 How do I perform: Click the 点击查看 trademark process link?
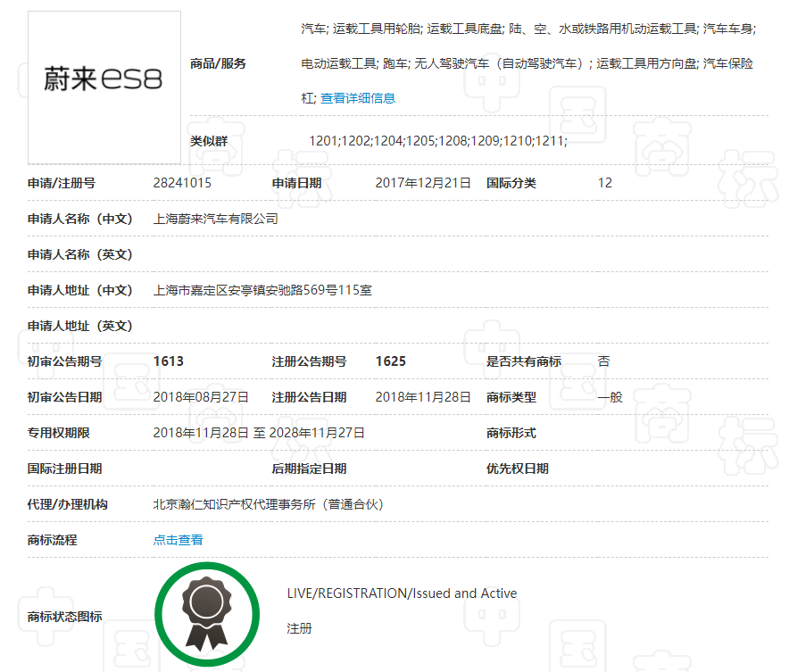click(x=179, y=540)
